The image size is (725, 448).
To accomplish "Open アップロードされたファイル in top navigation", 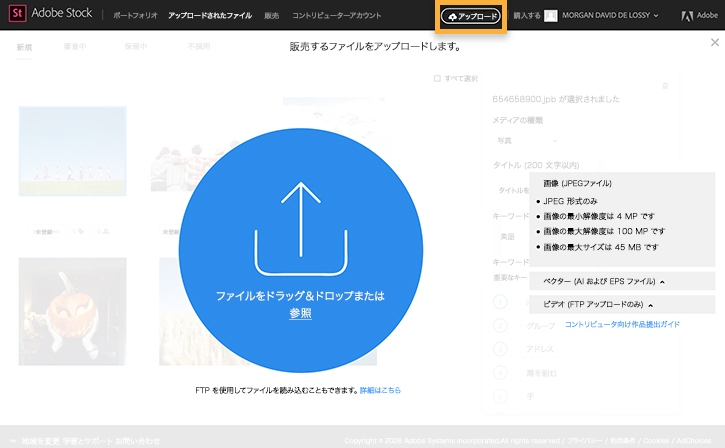I will pyautogui.click(x=210, y=16).
